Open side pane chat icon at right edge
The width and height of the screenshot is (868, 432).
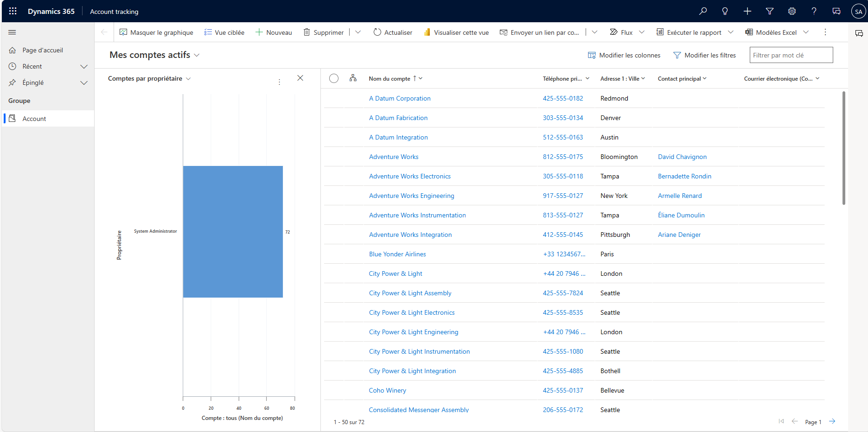(x=859, y=33)
